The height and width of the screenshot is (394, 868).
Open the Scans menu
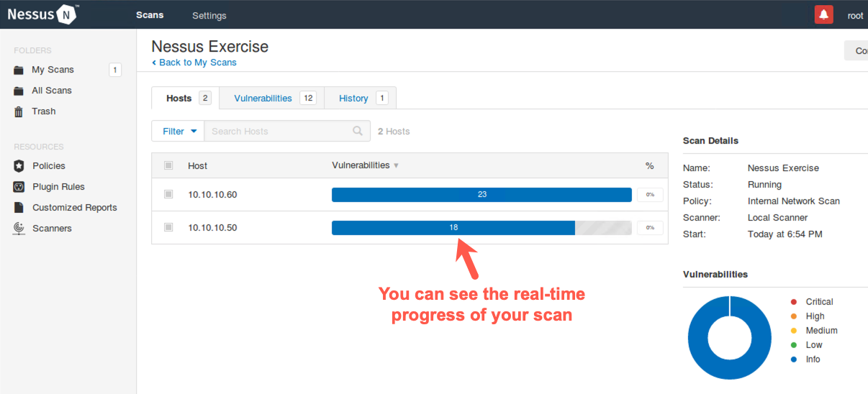(150, 15)
